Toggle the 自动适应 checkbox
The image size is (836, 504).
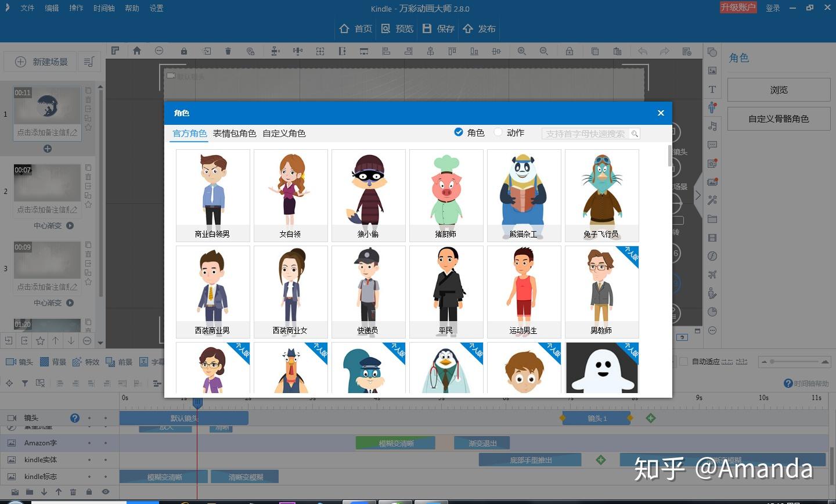pos(684,361)
